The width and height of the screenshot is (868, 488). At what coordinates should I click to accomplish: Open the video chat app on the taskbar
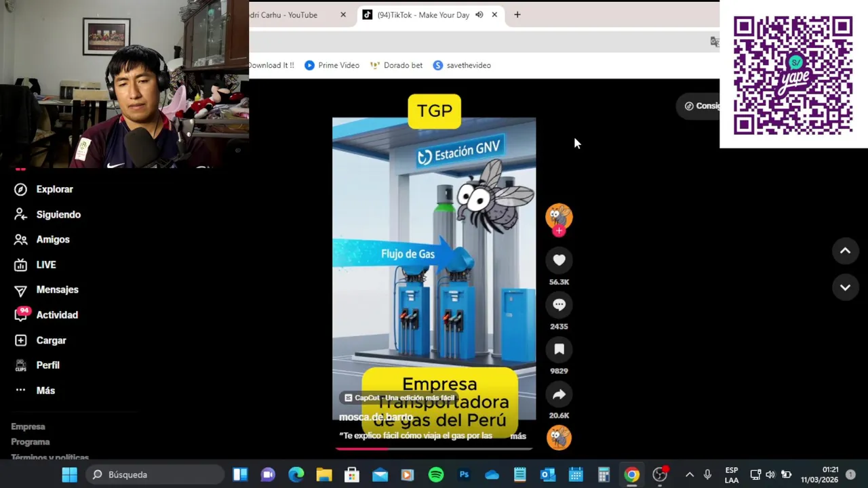point(268,474)
